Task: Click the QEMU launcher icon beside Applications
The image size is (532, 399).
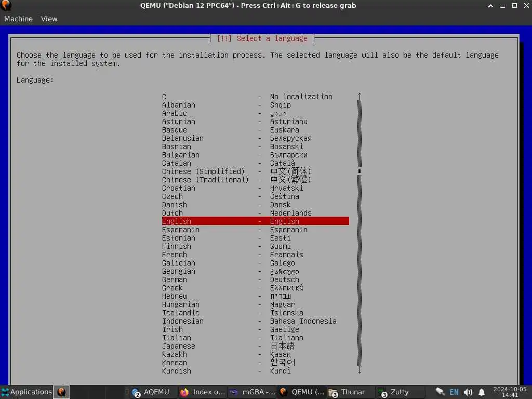Action: [61, 392]
